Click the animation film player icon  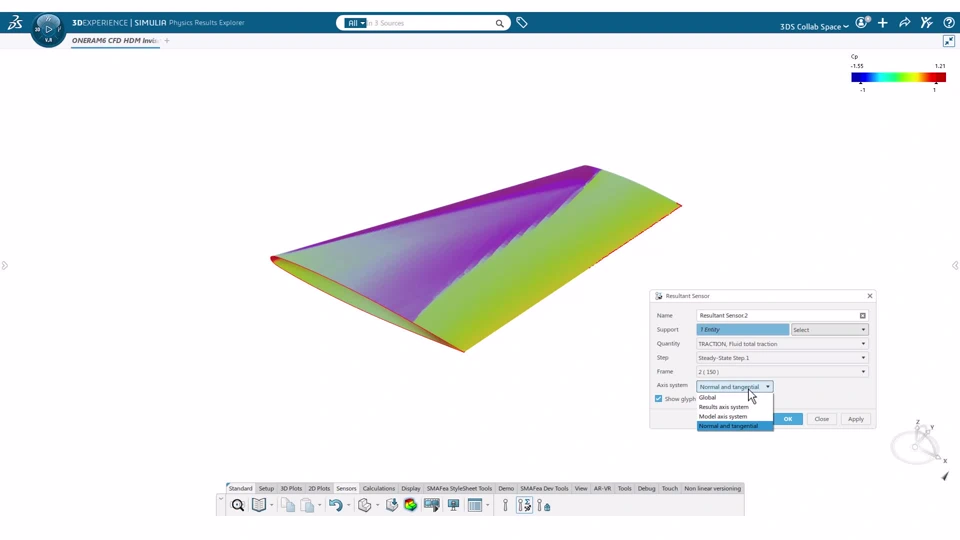[x=432, y=505]
